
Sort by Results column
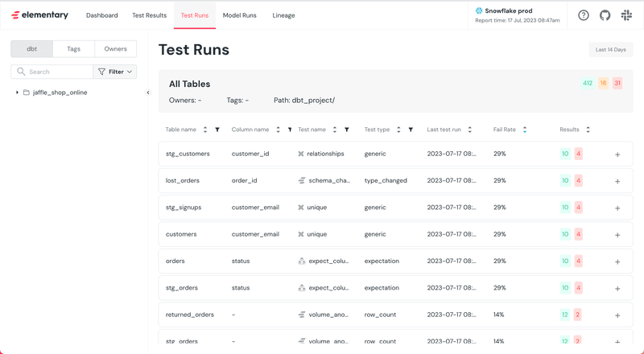(588, 130)
